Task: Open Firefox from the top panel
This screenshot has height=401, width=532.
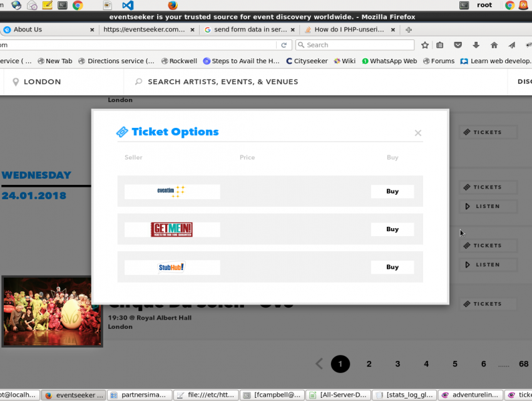Action: [x=173, y=5]
